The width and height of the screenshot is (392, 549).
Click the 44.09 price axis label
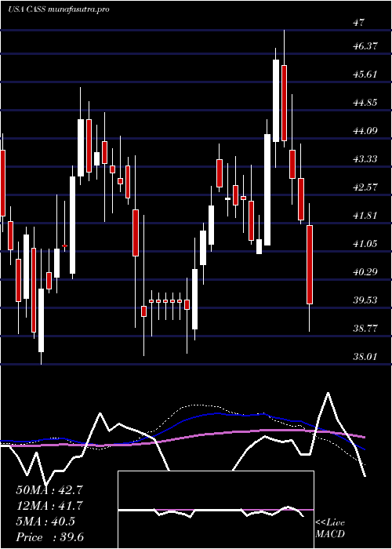365,131
